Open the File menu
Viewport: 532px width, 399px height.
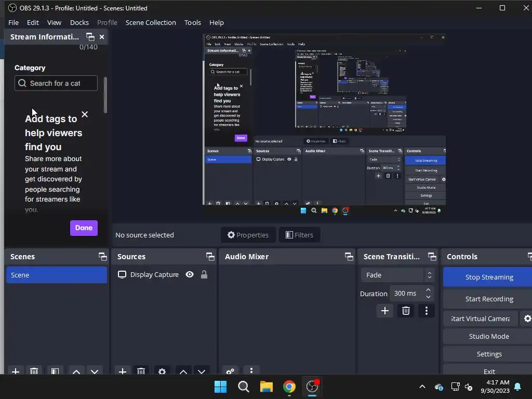tap(14, 22)
